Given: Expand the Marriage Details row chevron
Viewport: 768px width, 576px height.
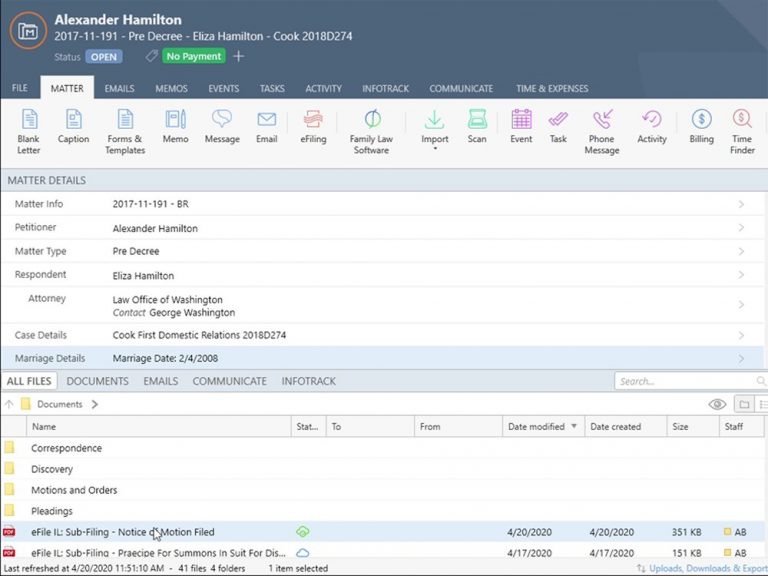Looking at the screenshot, I should (741, 359).
